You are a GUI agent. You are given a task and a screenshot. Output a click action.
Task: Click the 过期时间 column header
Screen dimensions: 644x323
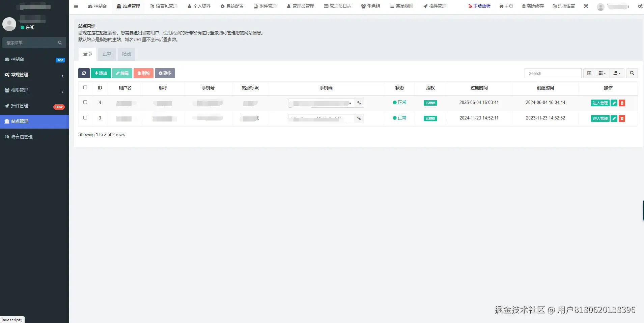tap(479, 88)
